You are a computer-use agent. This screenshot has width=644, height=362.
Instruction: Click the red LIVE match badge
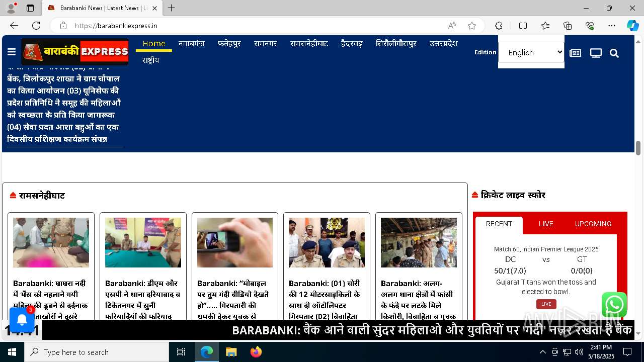click(x=546, y=304)
